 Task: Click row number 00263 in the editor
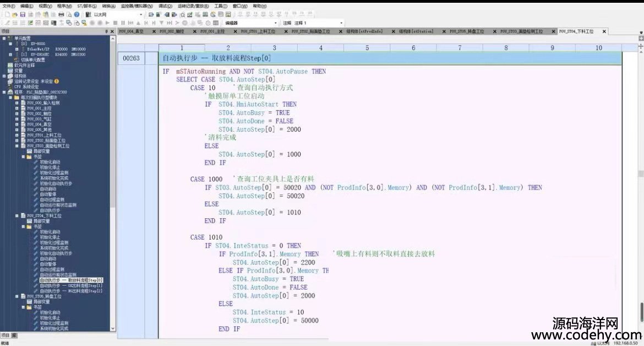pos(131,58)
